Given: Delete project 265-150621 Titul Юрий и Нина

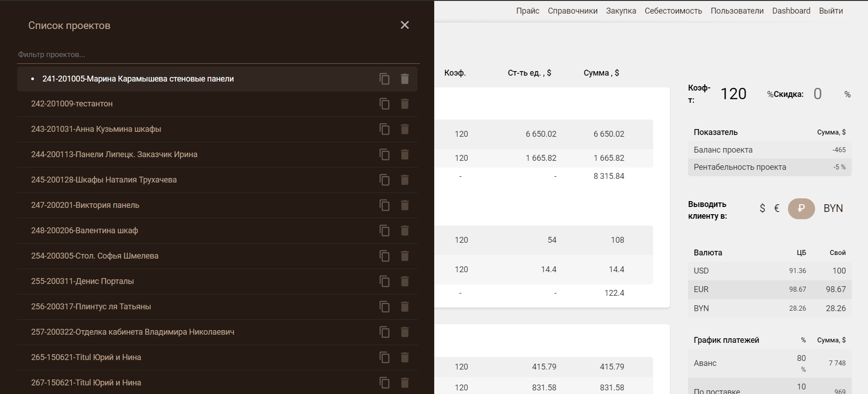Looking at the screenshot, I should (405, 358).
